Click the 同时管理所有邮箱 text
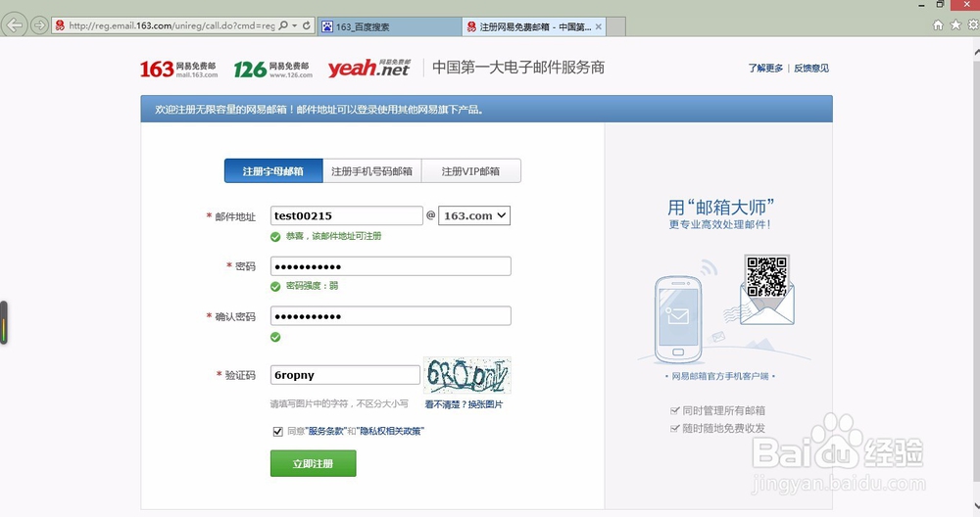Viewport: 980px width, 517px height. click(x=724, y=410)
